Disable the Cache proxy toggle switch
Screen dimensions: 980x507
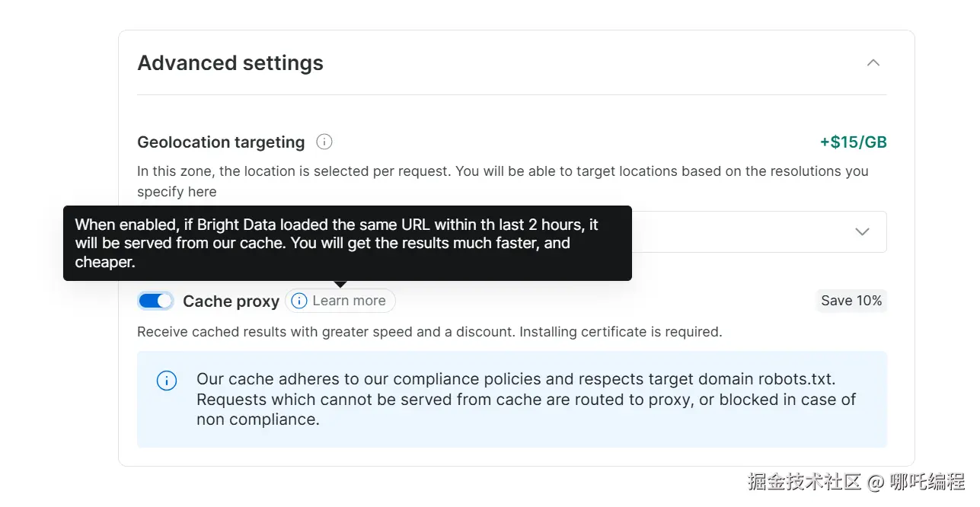click(155, 301)
